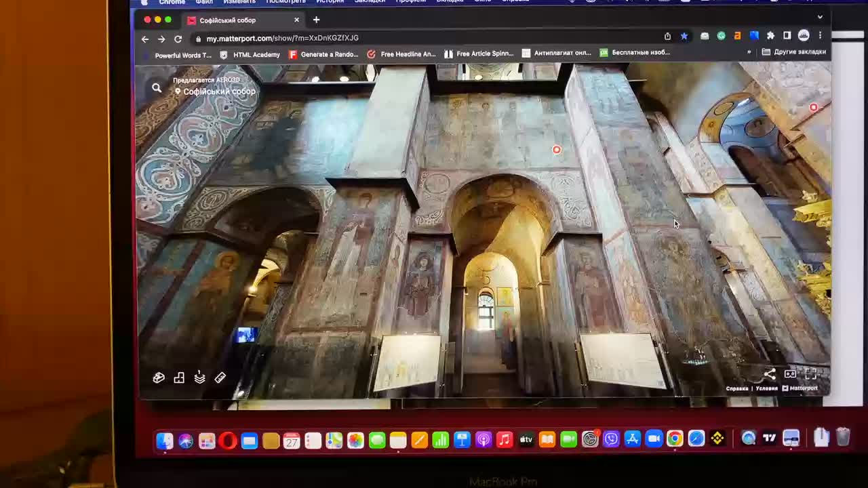Toggle fullscreen for the 3D tour
Image resolution: width=868 pixels, height=488 pixels.
tap(810, 373)
